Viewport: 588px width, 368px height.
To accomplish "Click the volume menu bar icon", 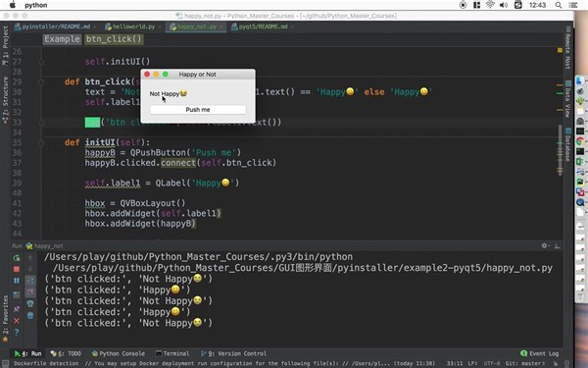I will pos(504,5).
